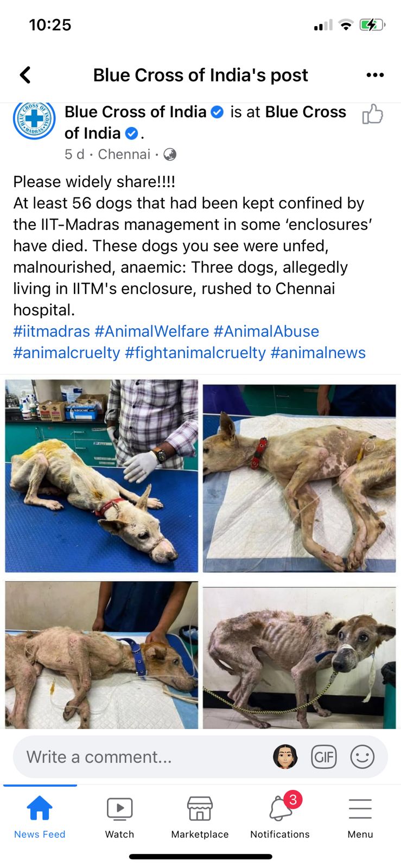Tap the #animalnews hashtag link
The image size is (401, 868).
[318, 353]
